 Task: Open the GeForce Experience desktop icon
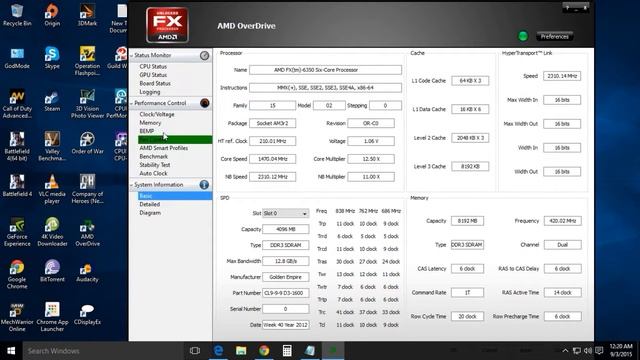tap(17, 232)
